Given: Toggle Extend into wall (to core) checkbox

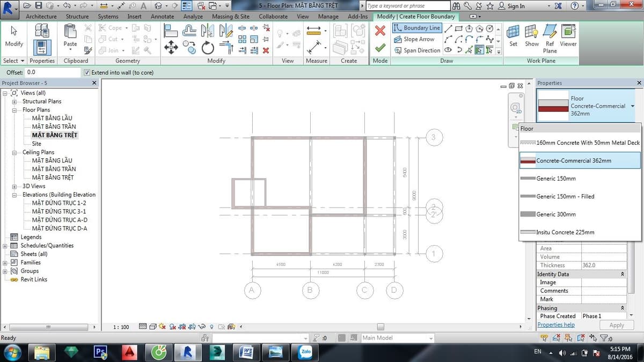Looking at the screenshot, I should (87, 72).
